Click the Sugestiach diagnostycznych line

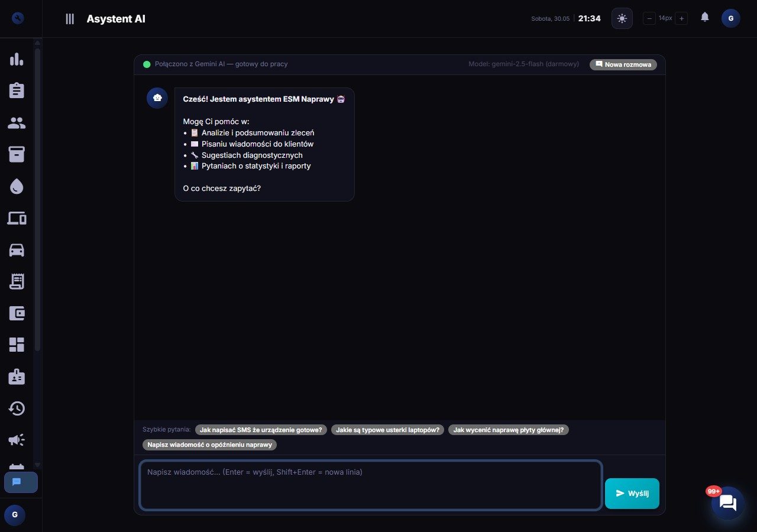click(247, 155)
